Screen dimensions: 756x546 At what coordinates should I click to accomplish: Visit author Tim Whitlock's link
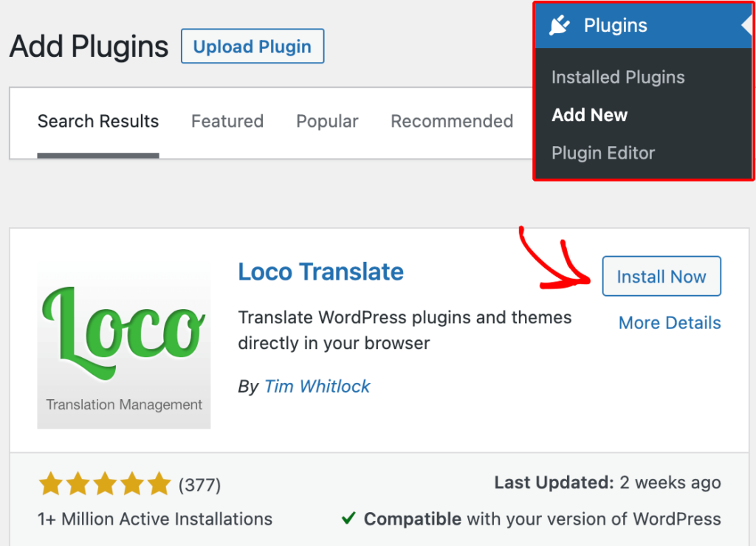(317, 386)
